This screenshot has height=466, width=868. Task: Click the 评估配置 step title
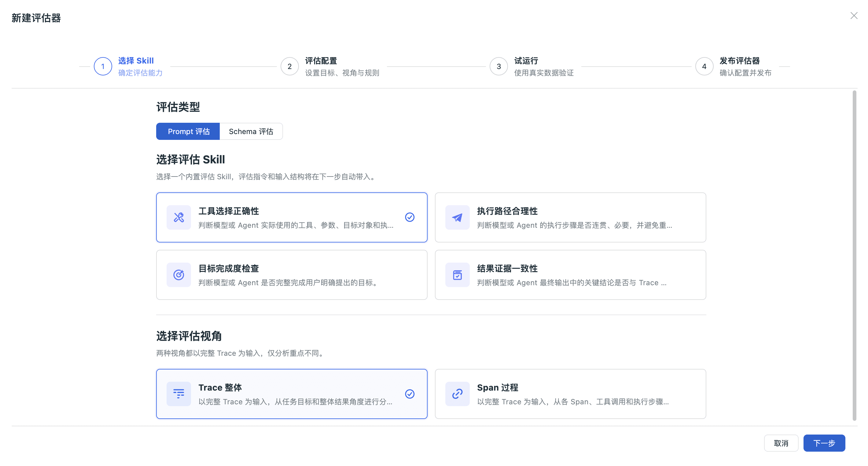(x=321, y=61)
